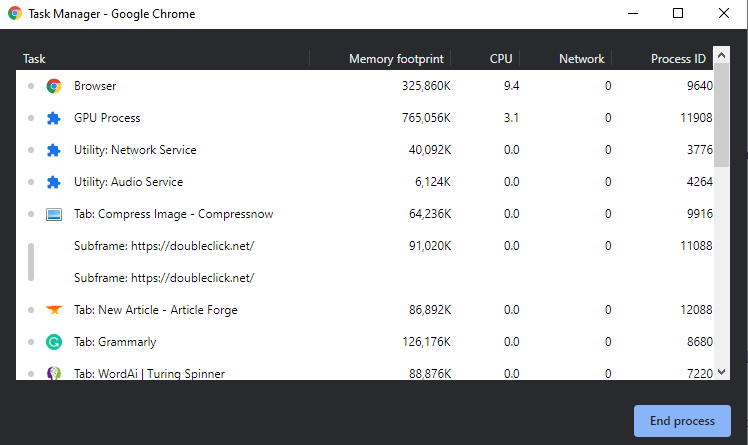Sort by Memory footprint column header

tap(399, 59)
